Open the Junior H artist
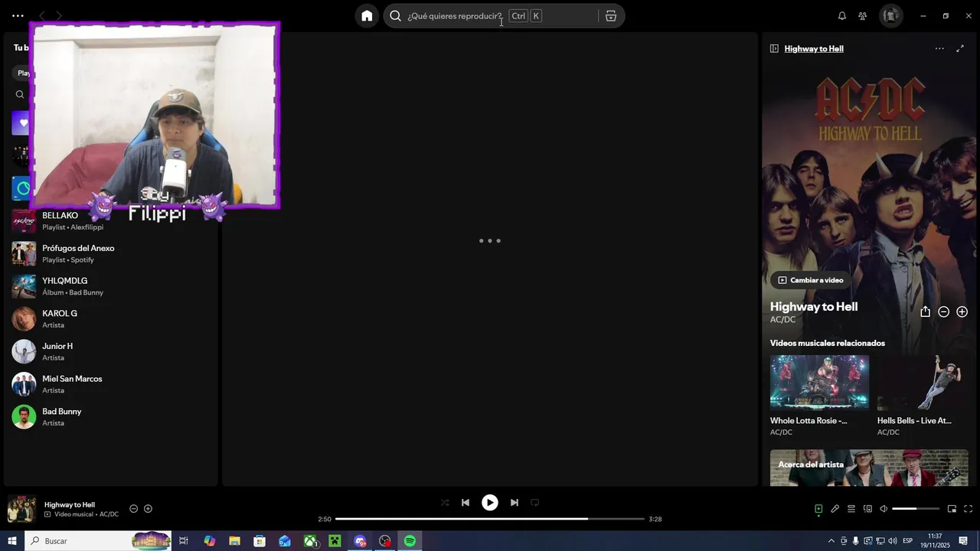980x551 pixels. [111, 351]
